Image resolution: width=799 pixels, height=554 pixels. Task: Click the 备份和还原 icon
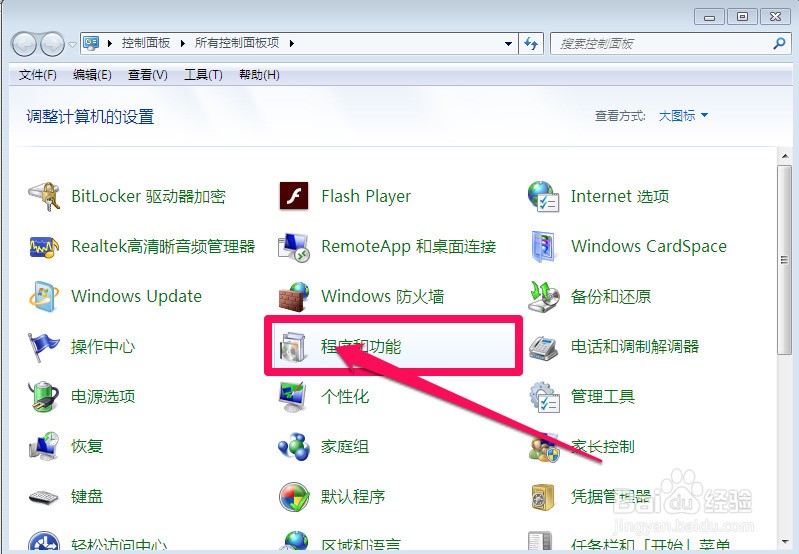(x=544, y=296)
